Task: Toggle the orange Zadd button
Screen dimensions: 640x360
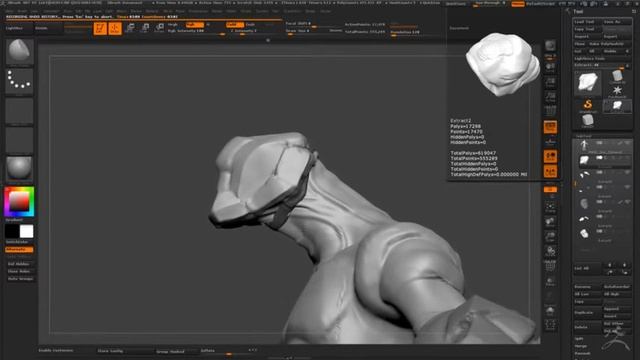Action: [x=235, y=24]
